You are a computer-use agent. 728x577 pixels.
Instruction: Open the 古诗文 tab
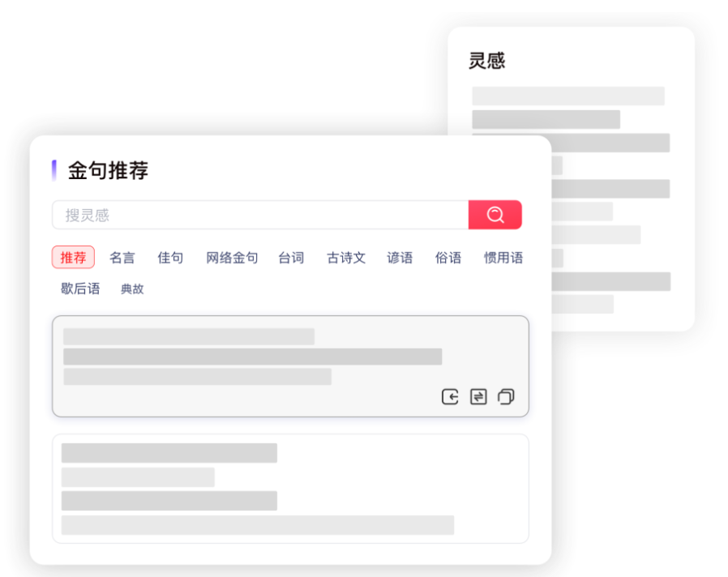click(346, 258)
